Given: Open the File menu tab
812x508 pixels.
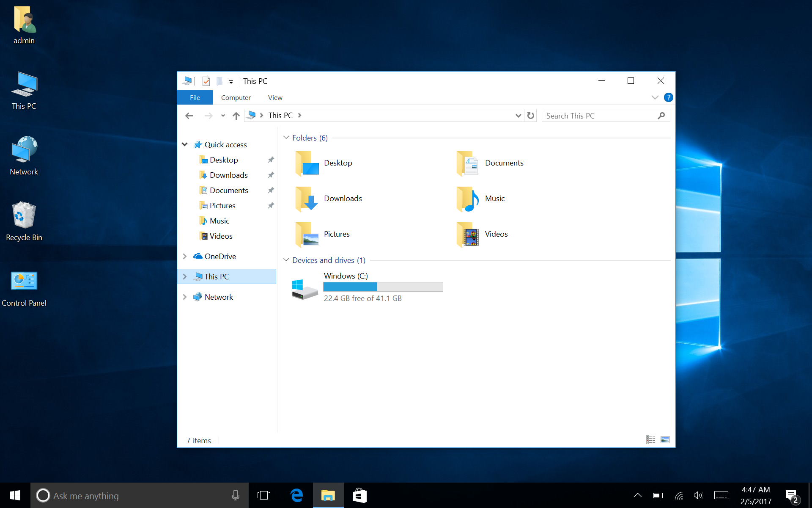Looking at the screenshot, I should pyautogui.click(x=195, y=97).
